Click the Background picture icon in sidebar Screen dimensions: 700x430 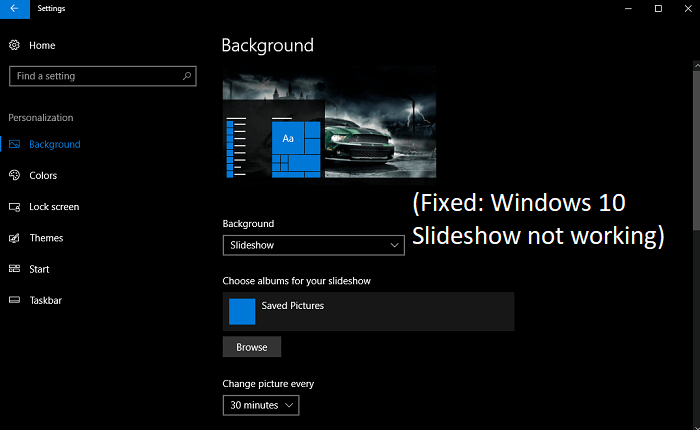tap(14, 144)
